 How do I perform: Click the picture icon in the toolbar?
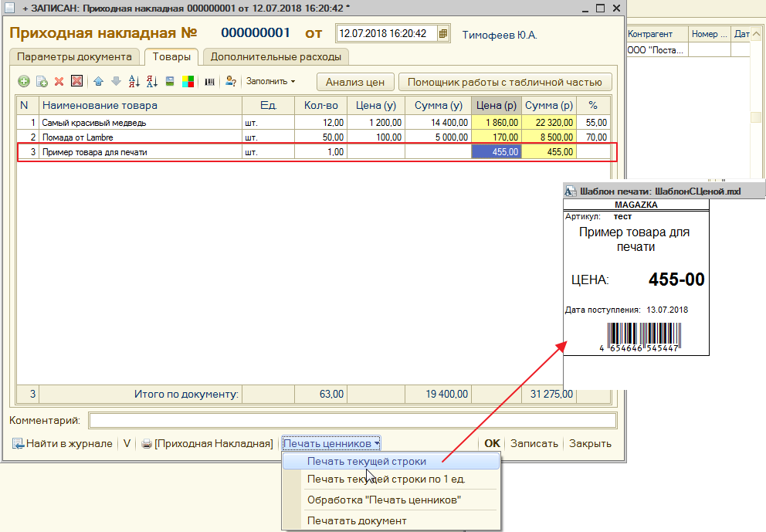170,82
